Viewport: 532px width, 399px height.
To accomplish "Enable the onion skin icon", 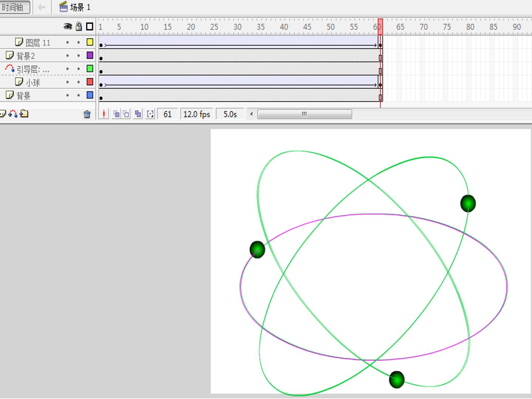I will pyautogui.click(x=116, y=114).
